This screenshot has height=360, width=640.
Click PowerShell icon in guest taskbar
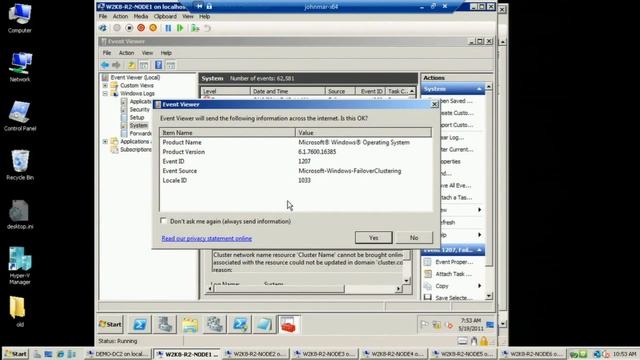click(140, 324)
